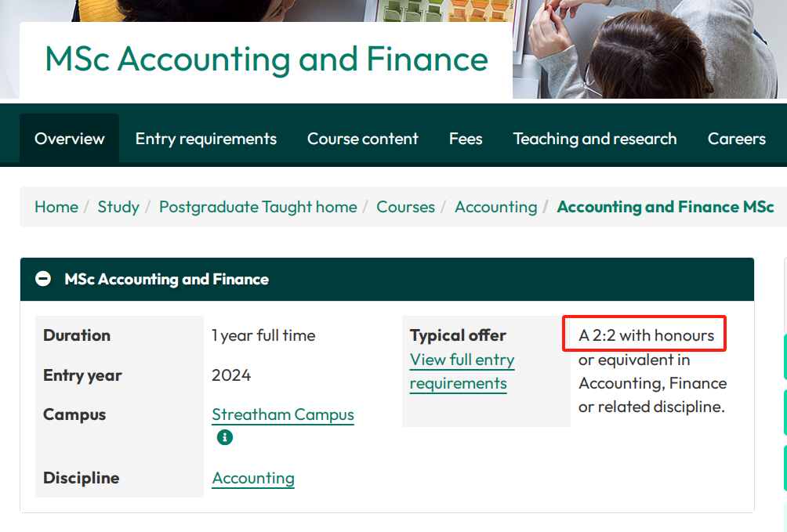Click the MSc Accounting and Finance page title
The height and width of the screenshot is (532, 787).
(267, 60)
